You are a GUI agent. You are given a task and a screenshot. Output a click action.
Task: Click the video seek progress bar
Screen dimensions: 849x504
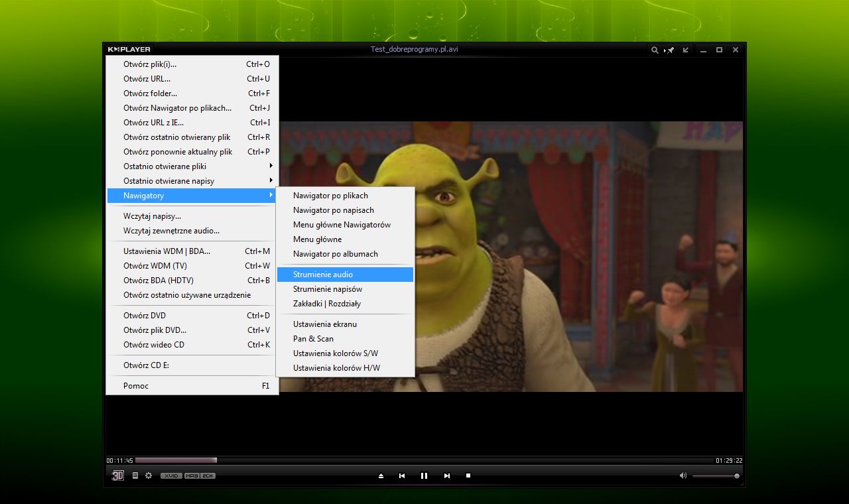pyautogui.click(x=424, y=460)
